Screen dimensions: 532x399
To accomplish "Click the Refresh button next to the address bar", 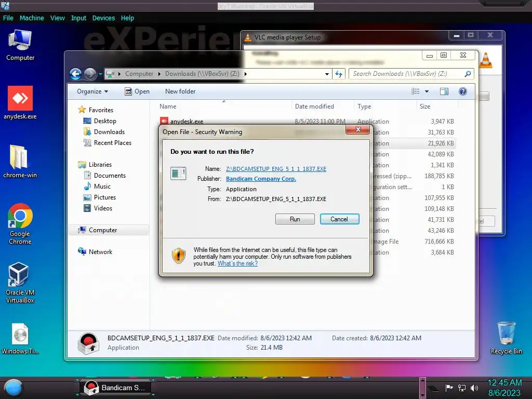I will [x=339, y=74].
